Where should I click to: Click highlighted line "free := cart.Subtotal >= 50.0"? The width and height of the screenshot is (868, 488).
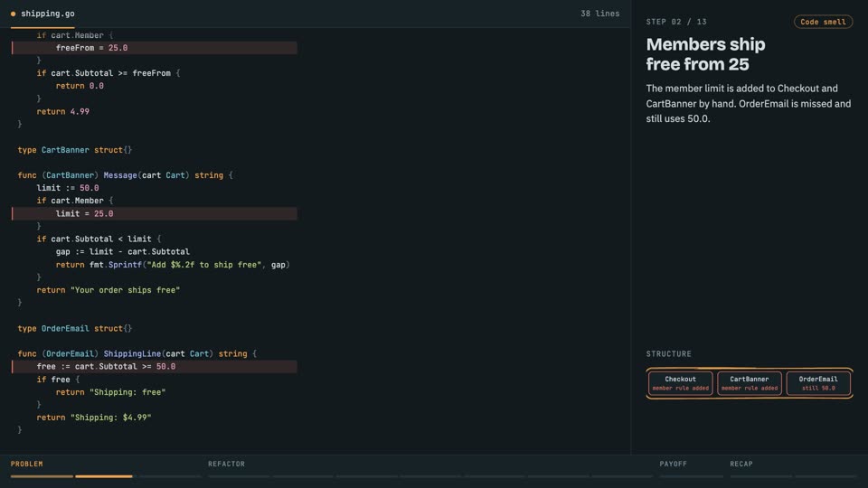coord(155,366)
